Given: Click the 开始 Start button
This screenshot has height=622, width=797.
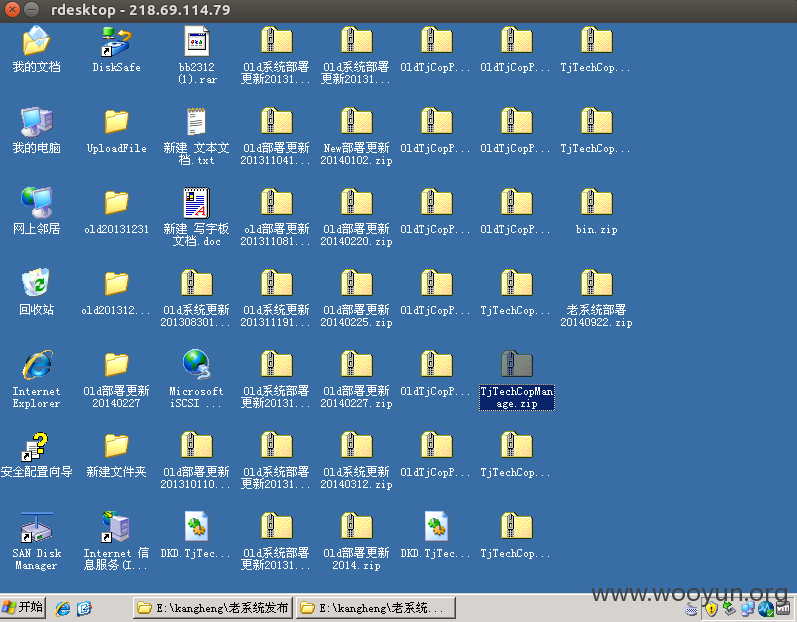Looking at the screenshot, I should [x=23, y=607].
